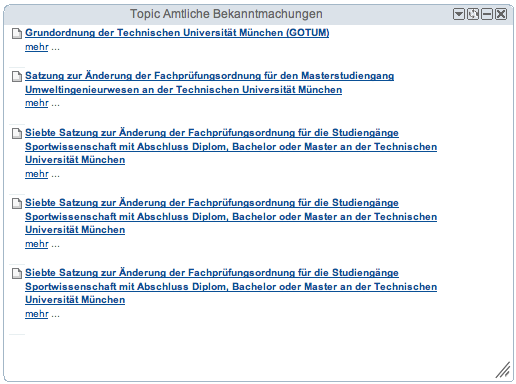The height and width of the screenshot is (384, 516).
Task: Click document icon beside Grundordnung entry
Action: point(17,33)
